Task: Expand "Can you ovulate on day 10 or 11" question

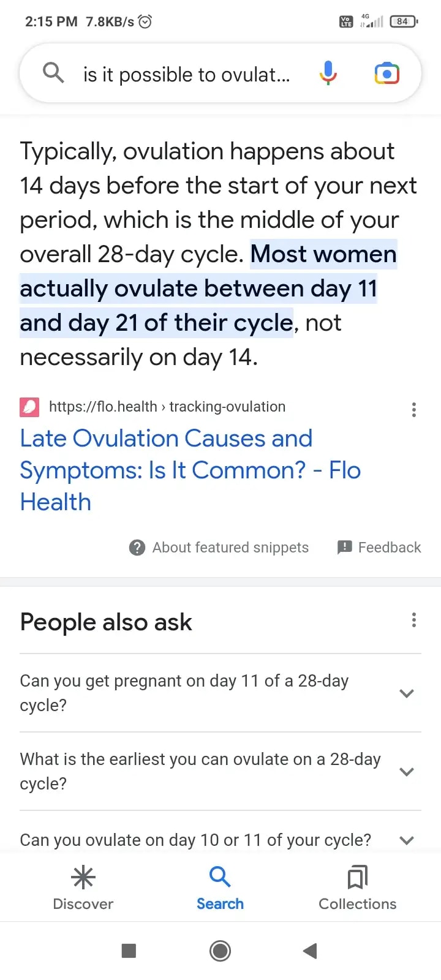Action: (x=406, y=840)
